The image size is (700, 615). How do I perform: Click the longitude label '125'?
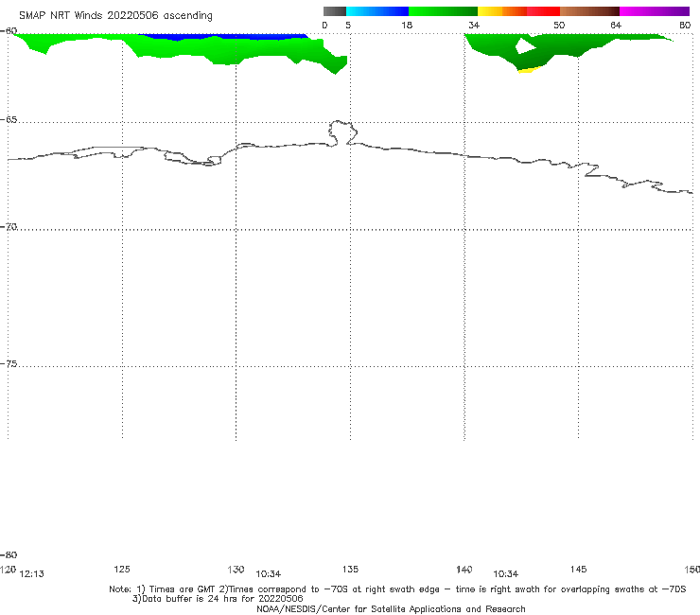click(x=122, y=569)
